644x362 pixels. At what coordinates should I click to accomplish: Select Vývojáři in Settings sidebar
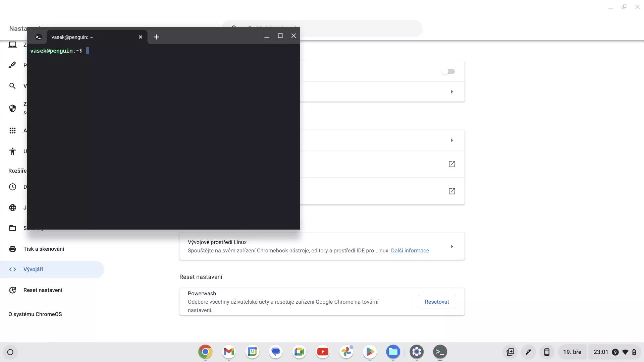point(52,269)
